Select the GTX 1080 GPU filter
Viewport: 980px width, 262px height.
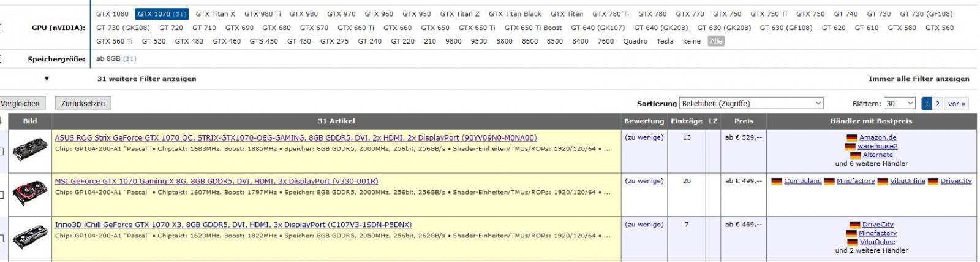click(113, 14)
